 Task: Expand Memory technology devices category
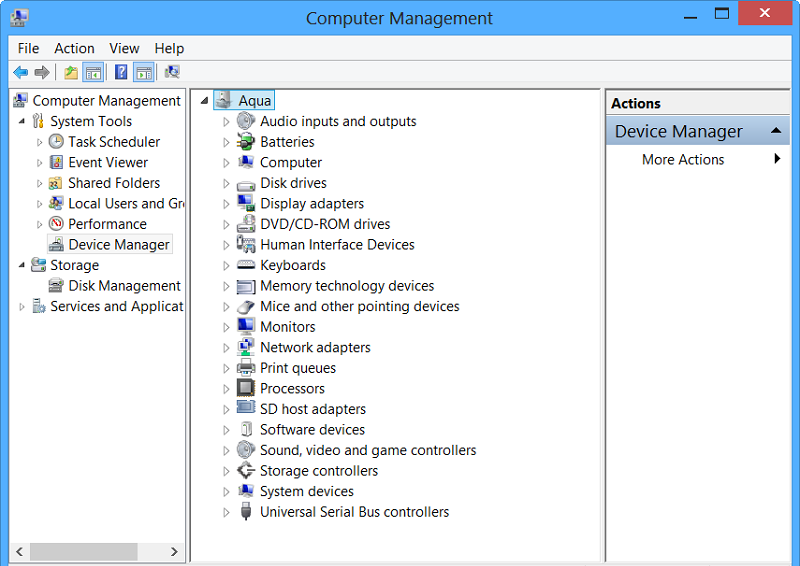point(226,286)
